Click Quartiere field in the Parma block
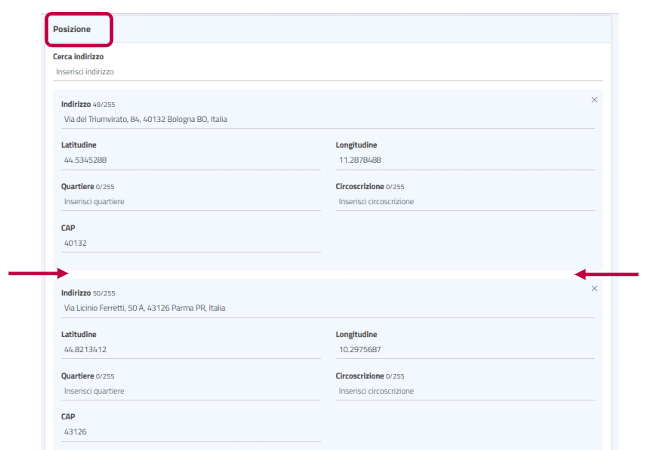 pos(190,391)
